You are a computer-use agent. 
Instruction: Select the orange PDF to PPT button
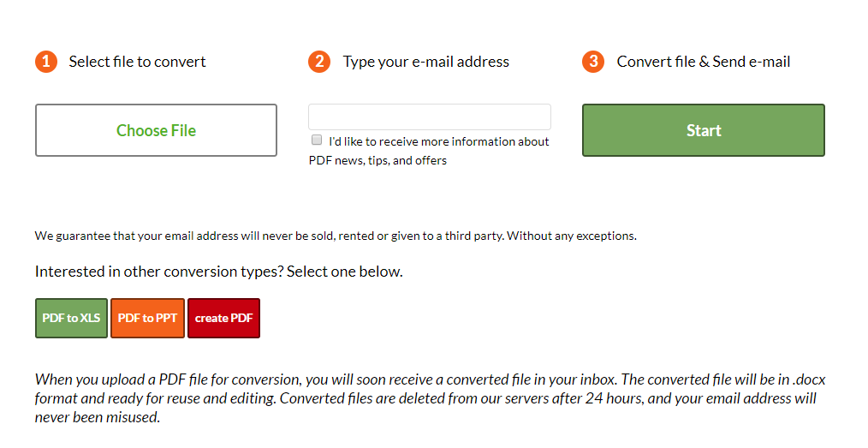pos(147,318)
